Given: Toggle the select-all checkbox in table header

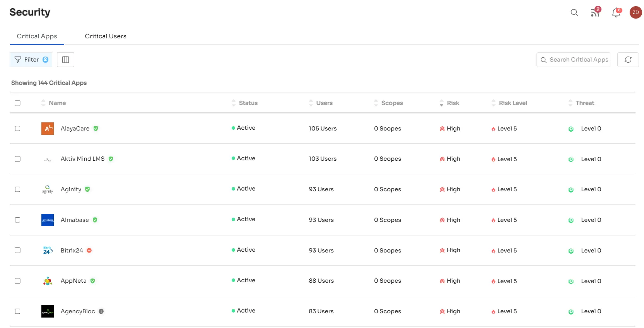Looking at the screenshot, I should point(17,103).
